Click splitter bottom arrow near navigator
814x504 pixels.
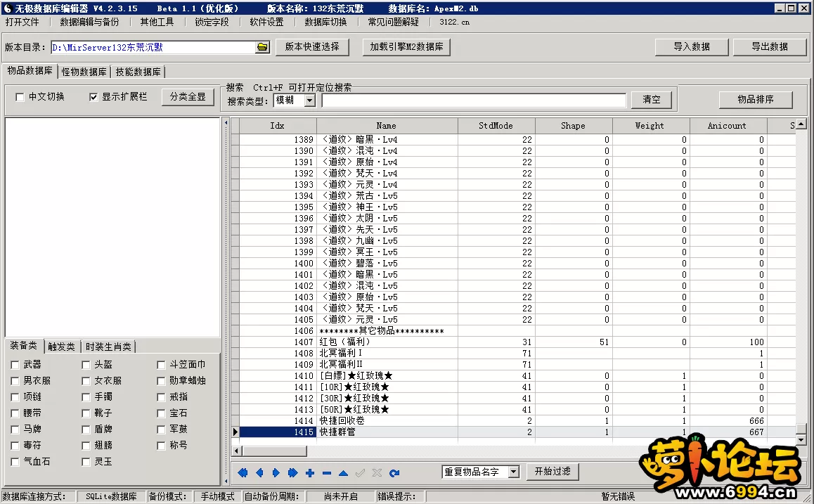pyautogui.click(x=226, y=481)
